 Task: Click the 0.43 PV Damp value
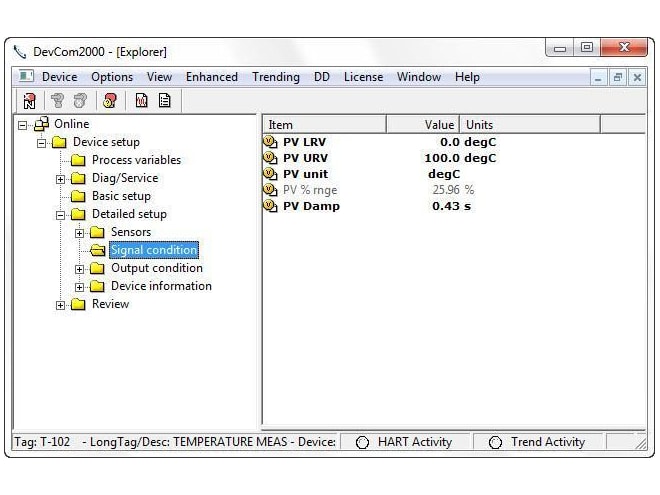coord(446,206)
